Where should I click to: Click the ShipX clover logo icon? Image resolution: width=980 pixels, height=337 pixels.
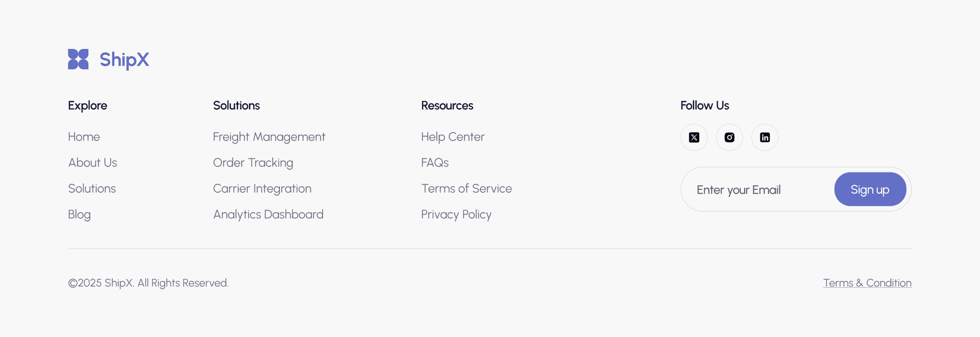(x=78, y=59)
